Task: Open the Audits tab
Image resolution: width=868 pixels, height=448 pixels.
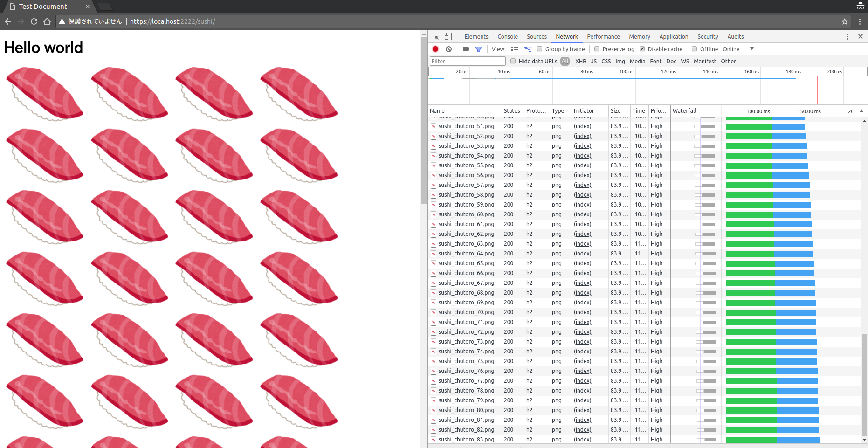Action: (736, 36)
